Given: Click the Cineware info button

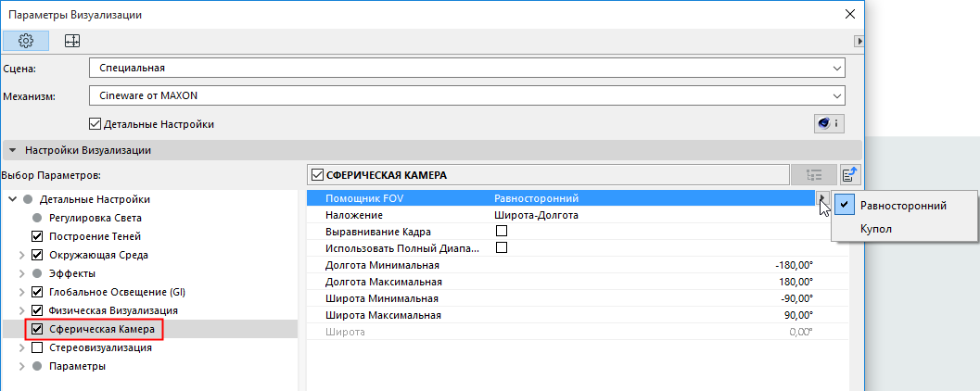Looking at the screenshot, I should [x=828, y=123].
